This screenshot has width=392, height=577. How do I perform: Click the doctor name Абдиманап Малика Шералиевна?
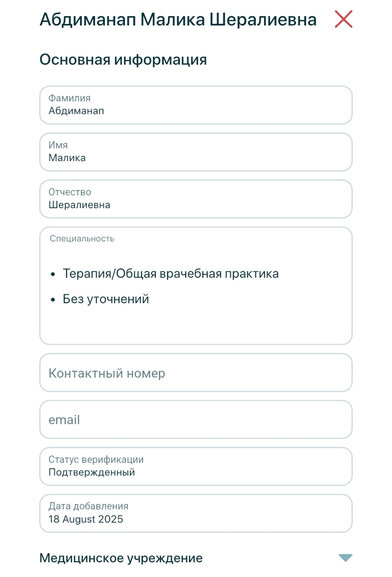click(x=177, y=20)
